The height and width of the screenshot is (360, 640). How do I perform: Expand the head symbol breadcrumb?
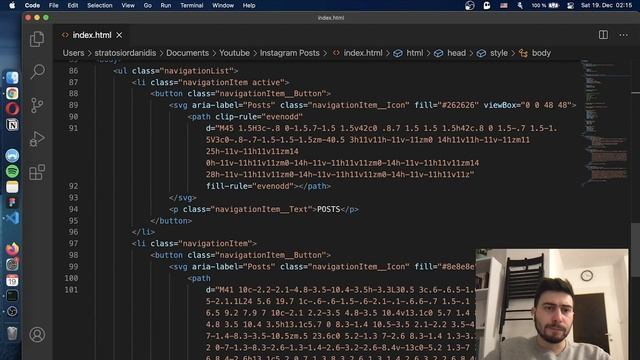tap(450, 53)
